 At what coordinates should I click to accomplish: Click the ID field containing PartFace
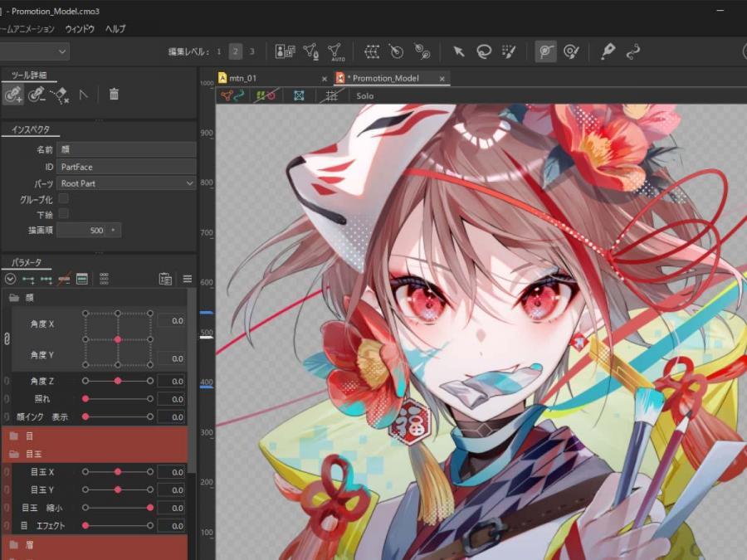tap(126, 167)
